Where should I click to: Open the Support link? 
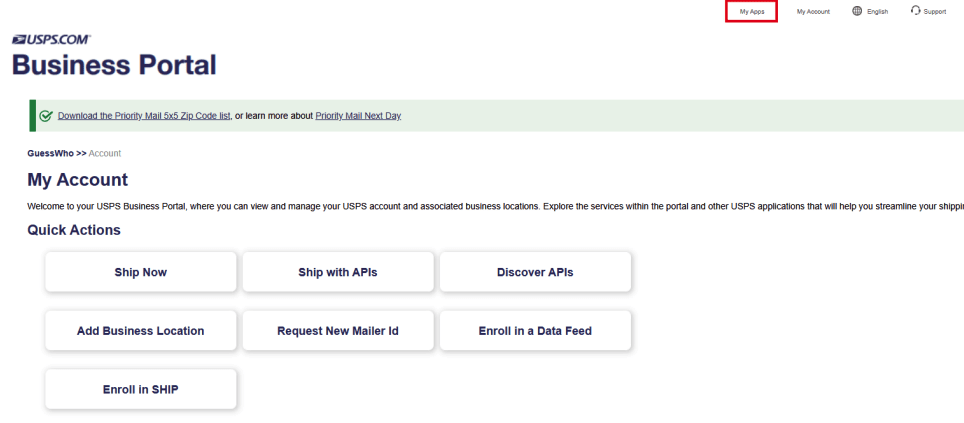point(934,12)
